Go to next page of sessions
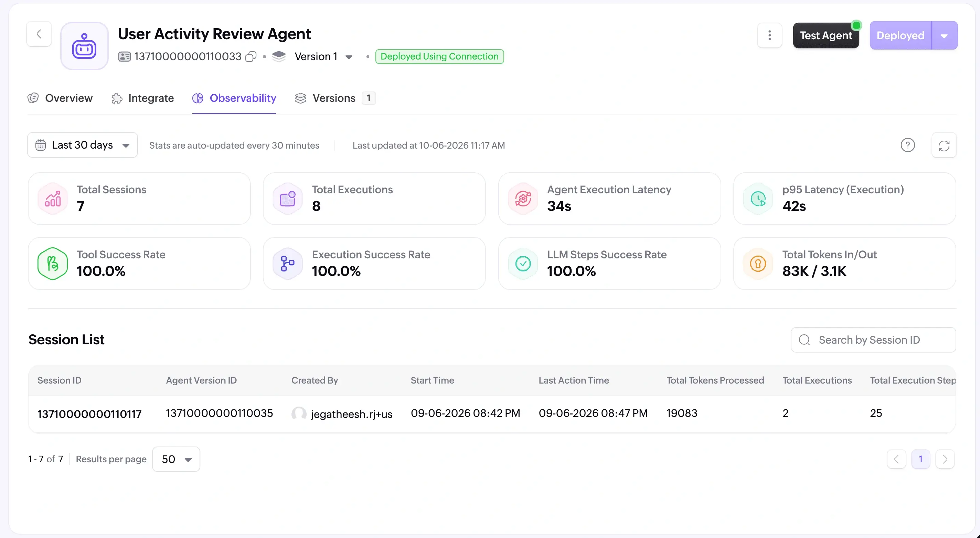 click(945, 459)
